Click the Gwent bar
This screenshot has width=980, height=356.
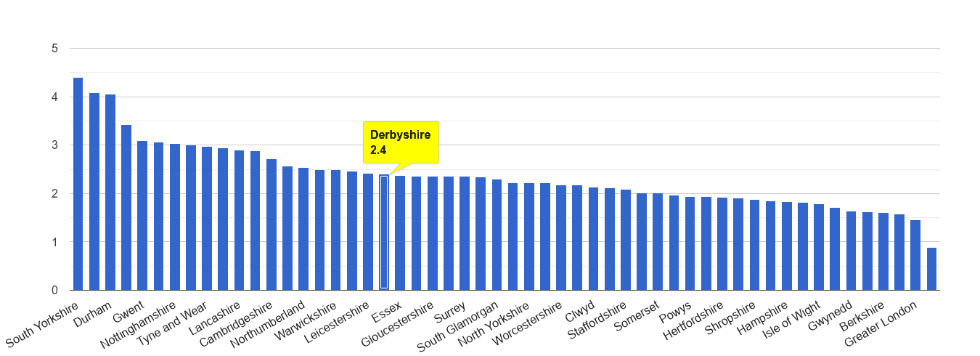[142, 216]
